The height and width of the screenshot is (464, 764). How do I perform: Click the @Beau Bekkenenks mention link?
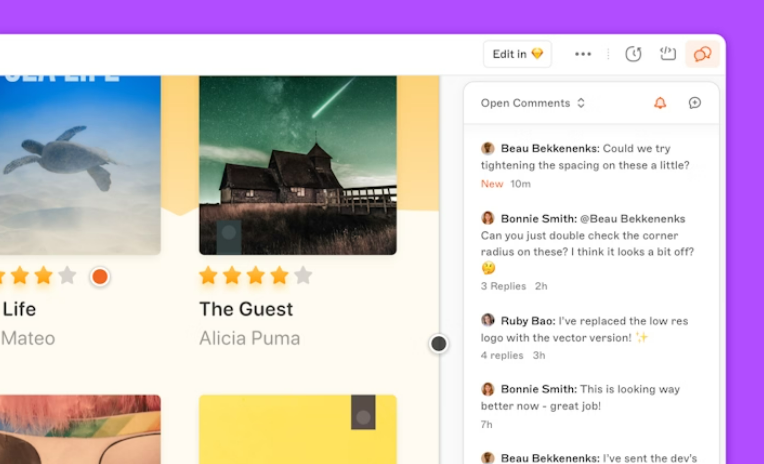632,219
